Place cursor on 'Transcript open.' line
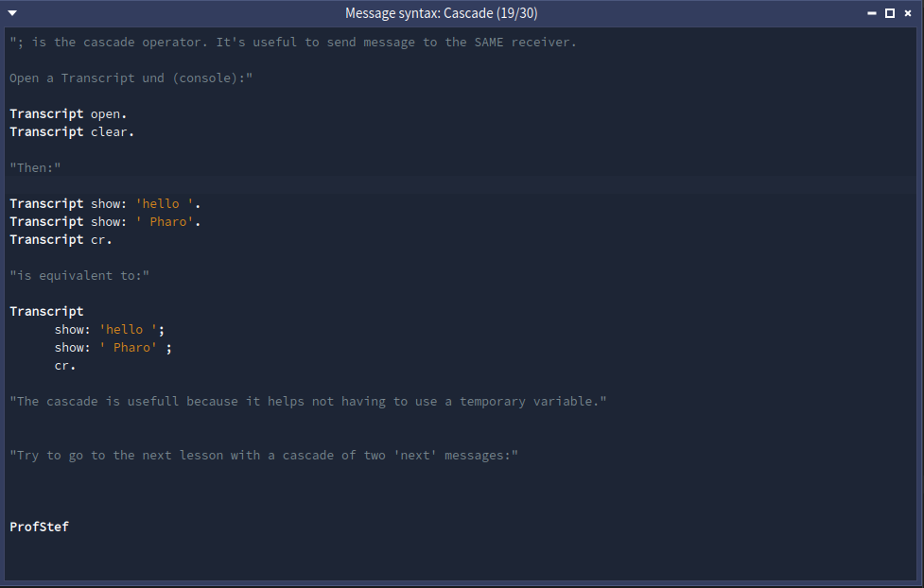924x588 pixels. tap(68, 113)
